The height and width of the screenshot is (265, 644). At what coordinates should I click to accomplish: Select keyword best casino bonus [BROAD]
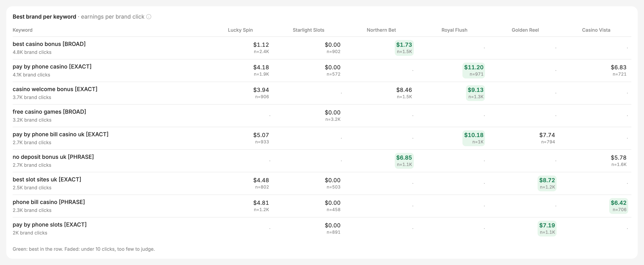[49, 44]
